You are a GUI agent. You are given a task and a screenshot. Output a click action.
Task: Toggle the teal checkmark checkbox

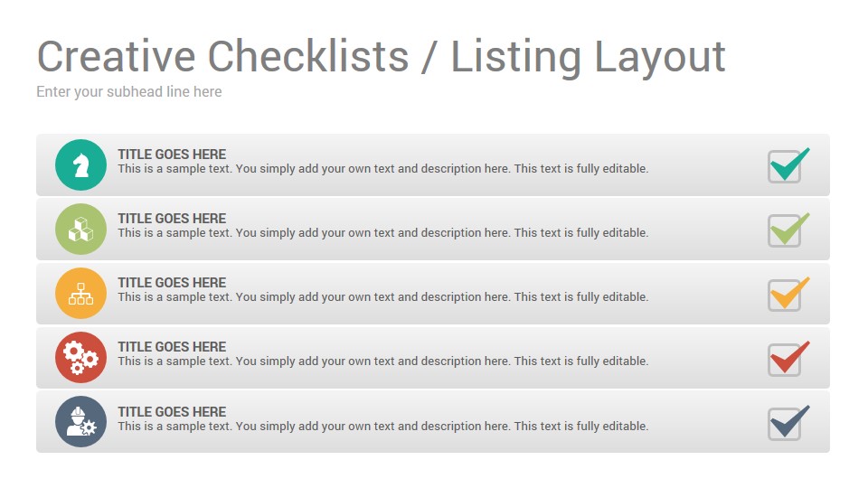[788, 164]
